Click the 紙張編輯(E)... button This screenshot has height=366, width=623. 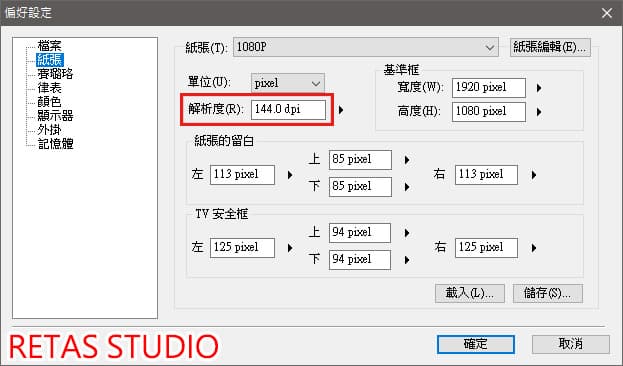tap(550, 47)
